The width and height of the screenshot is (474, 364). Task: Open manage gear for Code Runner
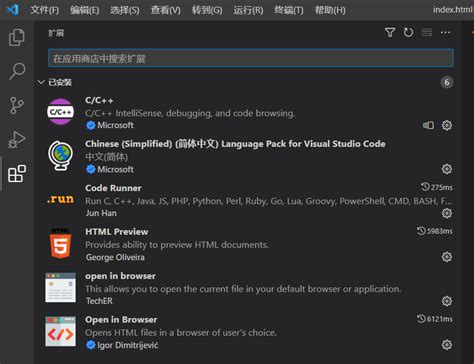pos(447,213)
